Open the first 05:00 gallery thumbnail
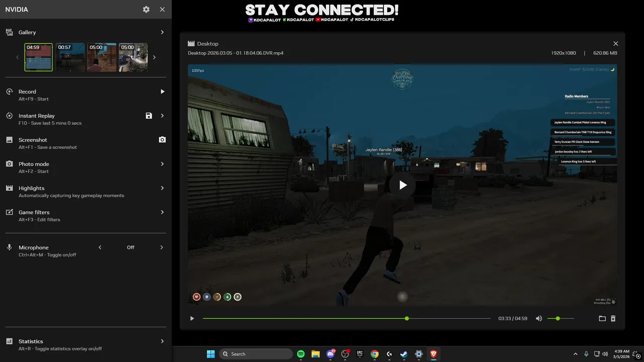This screenshot has width=644, height=362. point(102,57)
